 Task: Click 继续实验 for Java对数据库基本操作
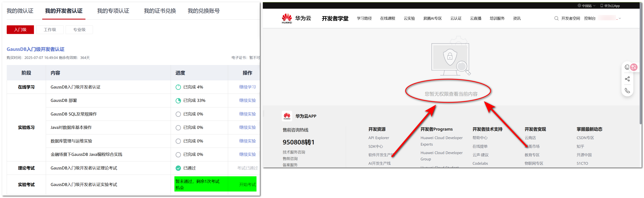(x=247, y=127)
